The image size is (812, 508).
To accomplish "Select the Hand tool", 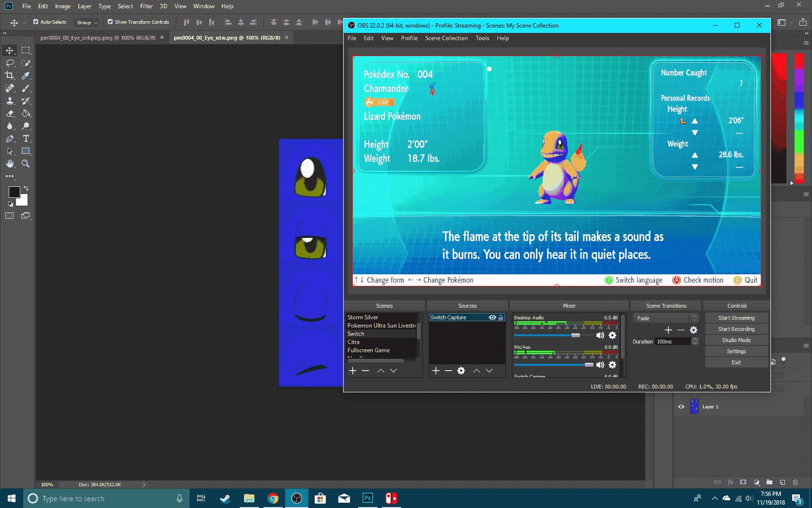I will pos(10,164).
